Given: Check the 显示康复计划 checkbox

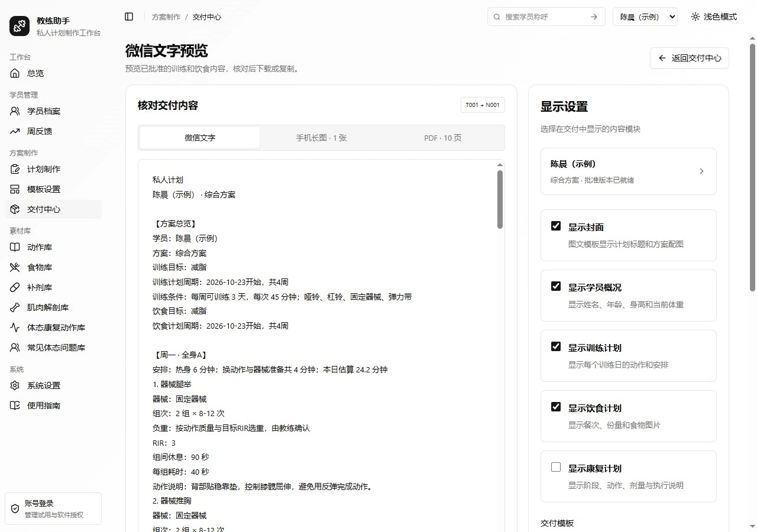Looking at the screenshot, I should tap(556, 467).
